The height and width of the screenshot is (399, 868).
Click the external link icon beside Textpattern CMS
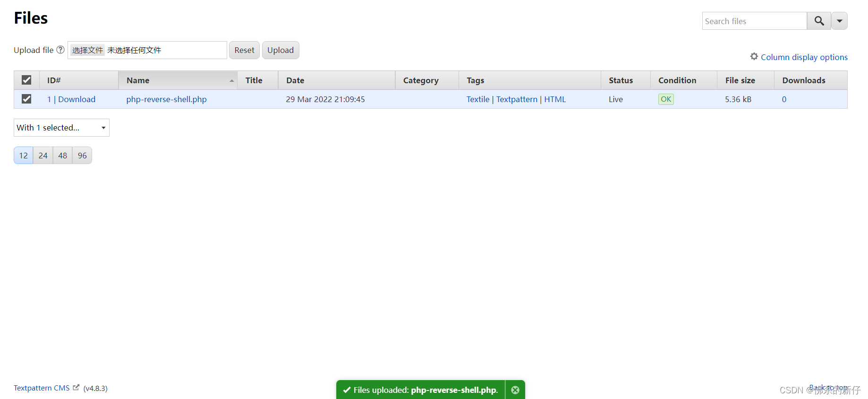coord(76,387)
